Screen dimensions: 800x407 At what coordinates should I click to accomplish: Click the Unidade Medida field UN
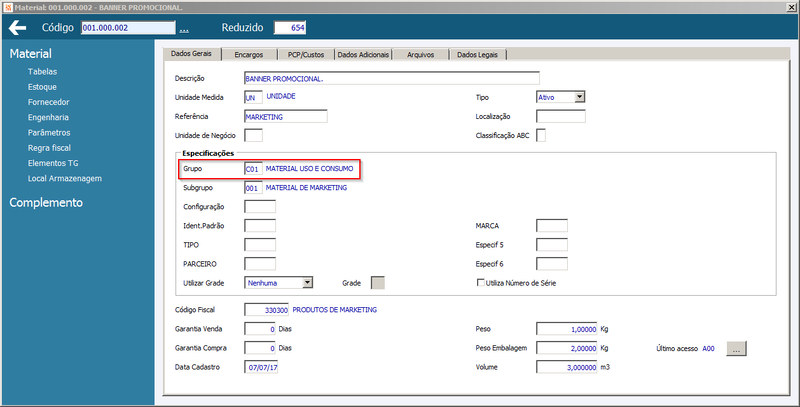254,97
